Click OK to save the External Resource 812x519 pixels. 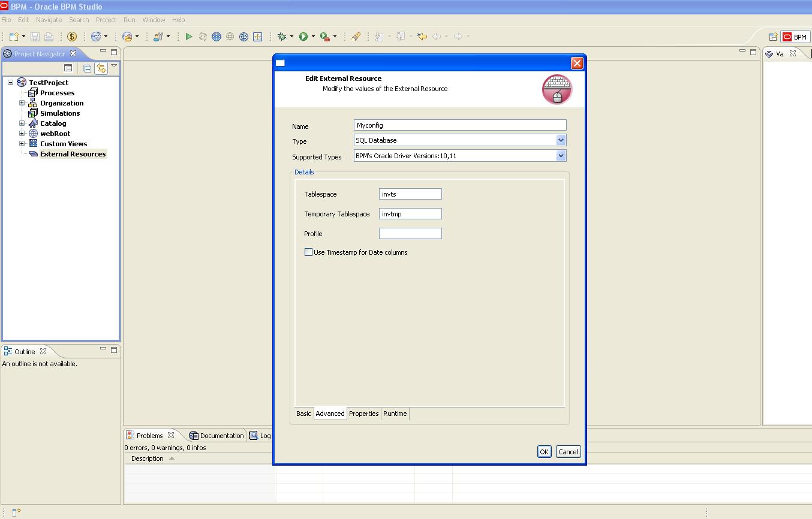tap(544, 451)
